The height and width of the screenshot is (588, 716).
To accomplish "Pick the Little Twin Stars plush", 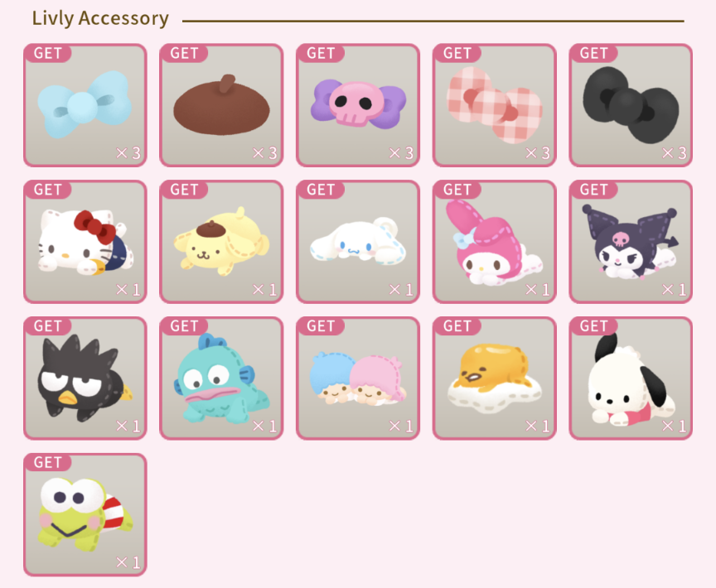I will [x=358, y=378].
